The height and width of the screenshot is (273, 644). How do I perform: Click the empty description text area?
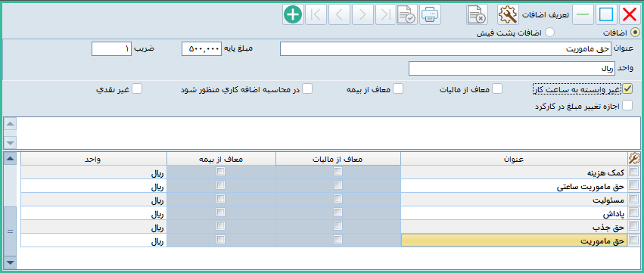[x=329, y=133]
